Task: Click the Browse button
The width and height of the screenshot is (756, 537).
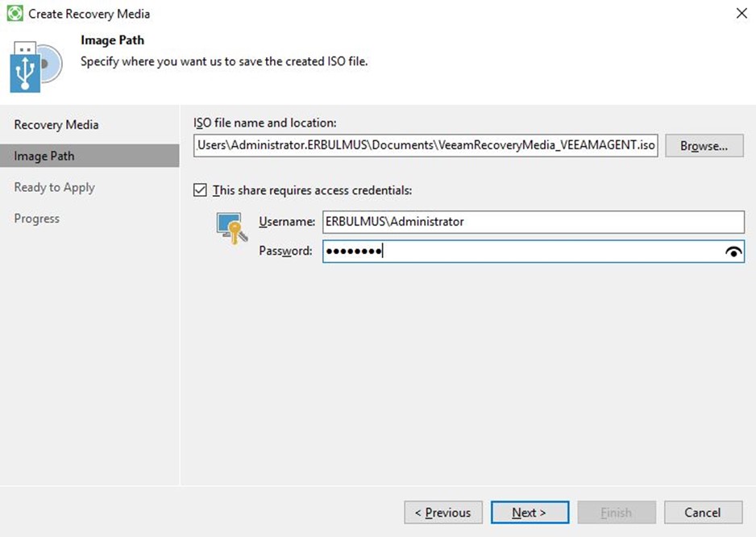Action: [x=704, y=146]
